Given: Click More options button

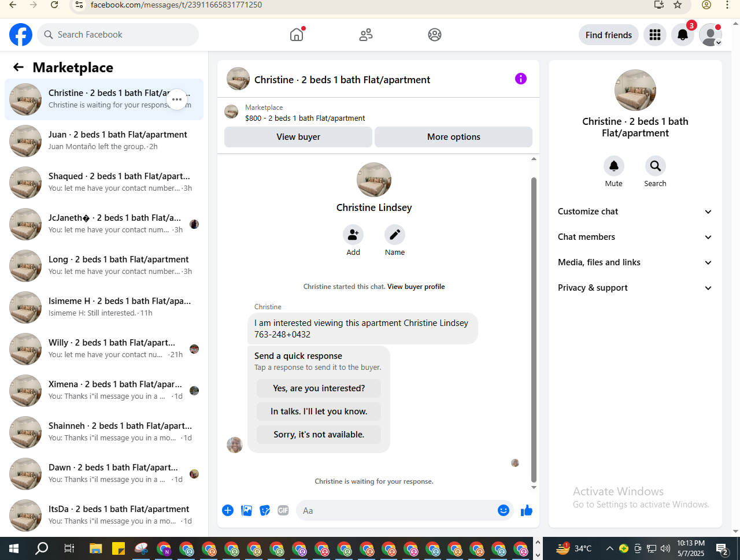Looking at the screenshot, I should (454, 137).
